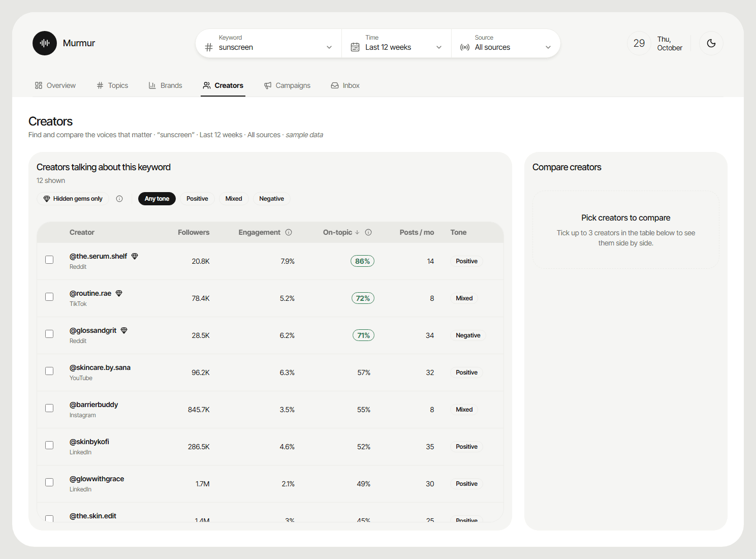Select the @routine.rae row checkbox

click(49, 297)
